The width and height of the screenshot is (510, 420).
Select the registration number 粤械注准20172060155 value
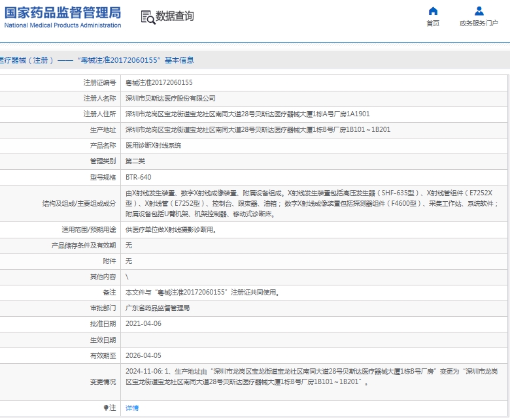pyautogui.click(x=159, y=83)
